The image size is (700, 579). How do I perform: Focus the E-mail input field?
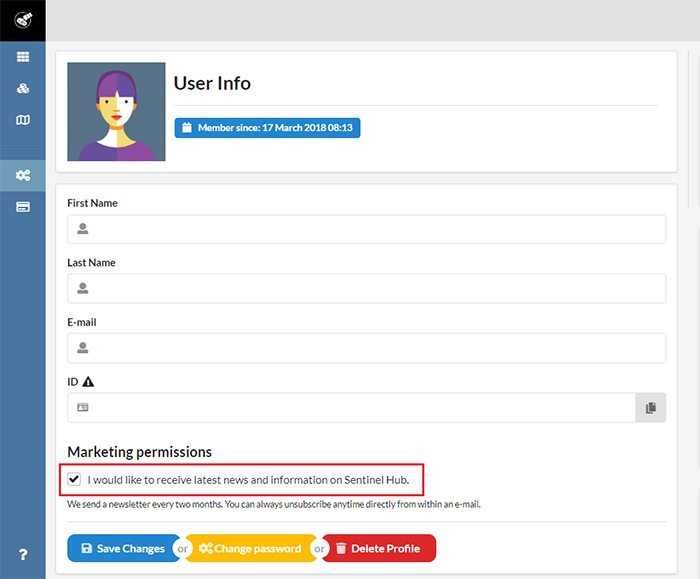coord(367,348)
